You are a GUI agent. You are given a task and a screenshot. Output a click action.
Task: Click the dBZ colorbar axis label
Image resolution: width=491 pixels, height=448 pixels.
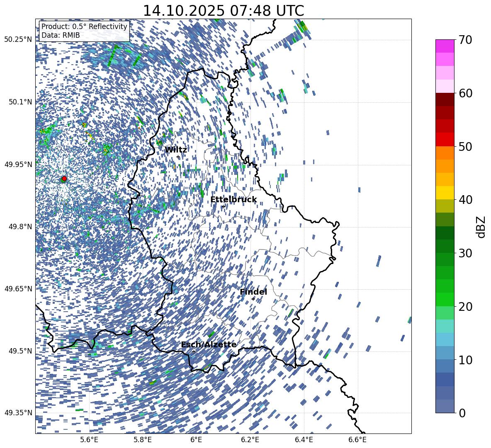[x=481, y=227]
